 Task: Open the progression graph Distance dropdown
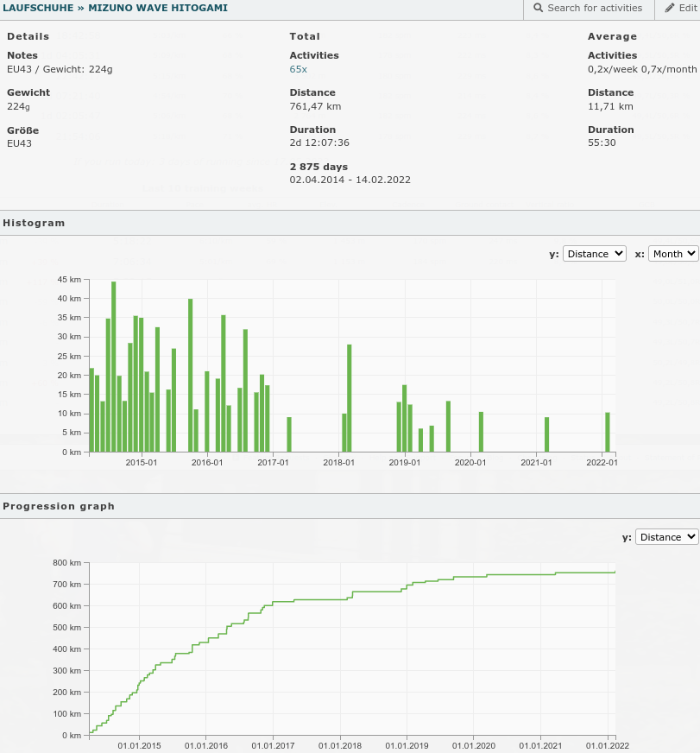click(x=666, y=537)
